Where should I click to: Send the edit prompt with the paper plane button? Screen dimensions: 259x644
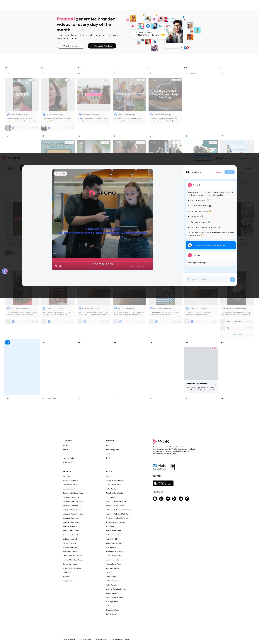coord(232,280)
